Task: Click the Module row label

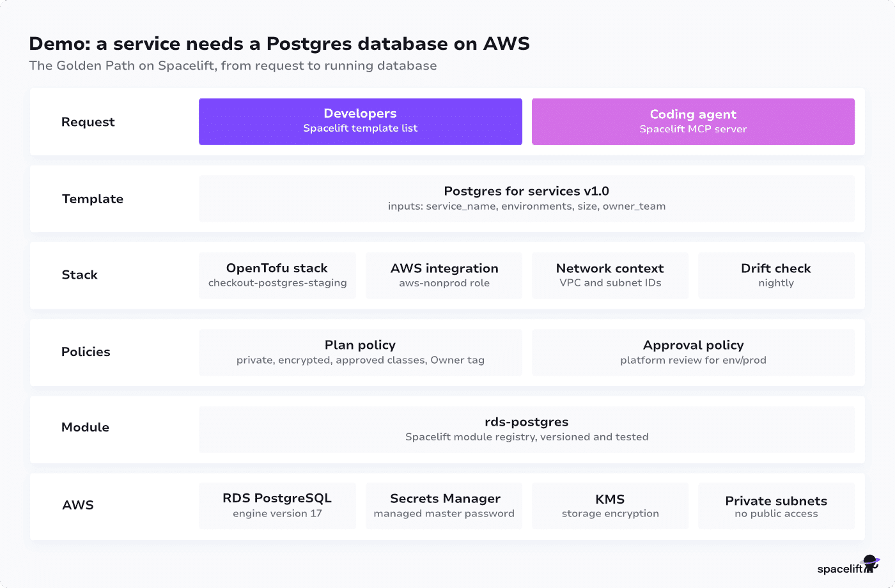Action: tap(86, 427)
